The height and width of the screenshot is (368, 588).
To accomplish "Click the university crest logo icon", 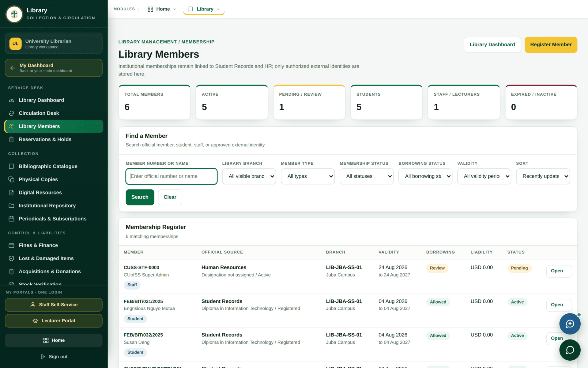I will [14, 14].
